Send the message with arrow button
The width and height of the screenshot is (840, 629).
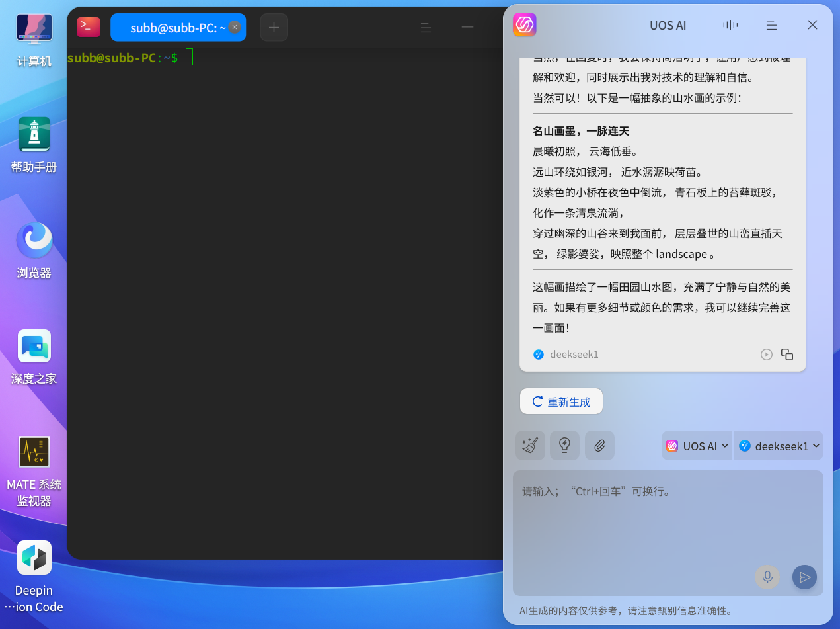tap(804, 577)
